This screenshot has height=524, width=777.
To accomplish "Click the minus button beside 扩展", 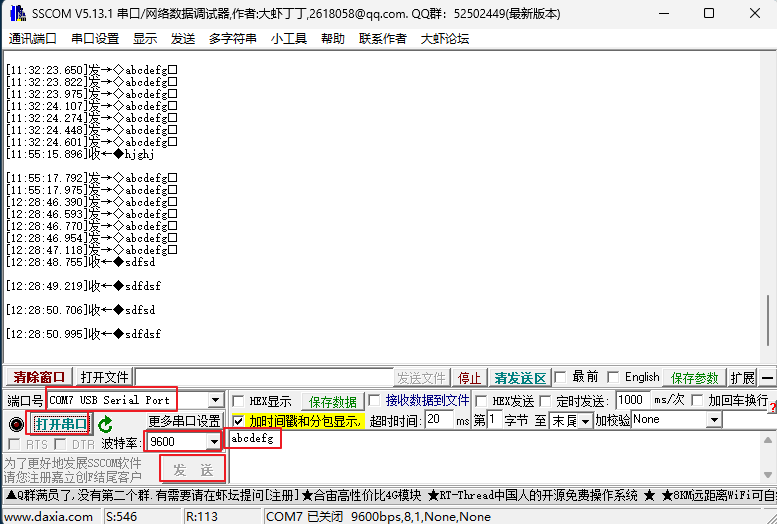I will pyautogui.click(x=767, y=378).
